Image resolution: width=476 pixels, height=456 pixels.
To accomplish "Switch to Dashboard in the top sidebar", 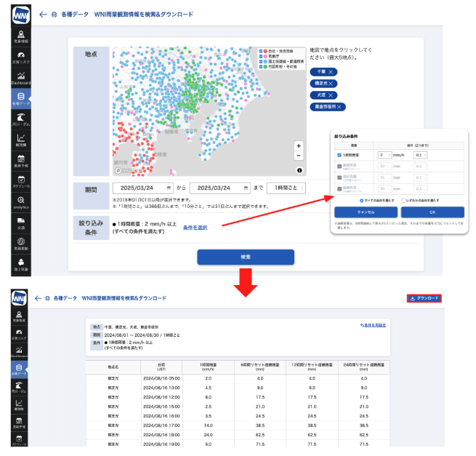I will tap(20, 77).
